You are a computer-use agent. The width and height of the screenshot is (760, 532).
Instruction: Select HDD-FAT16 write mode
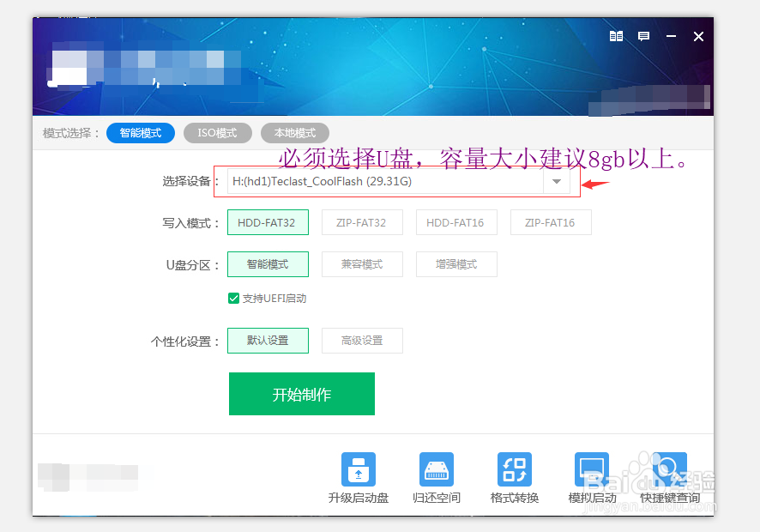[x=456, y=222]
